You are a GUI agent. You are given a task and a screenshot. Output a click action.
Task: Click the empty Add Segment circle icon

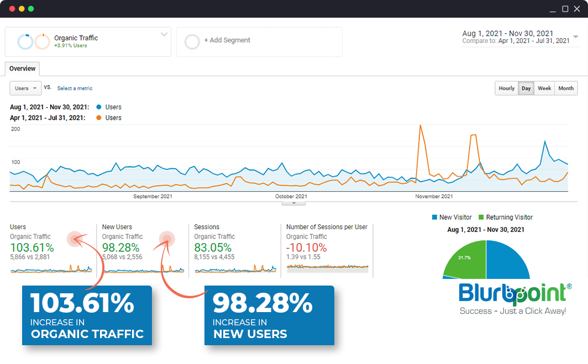(x=192, y=42)
